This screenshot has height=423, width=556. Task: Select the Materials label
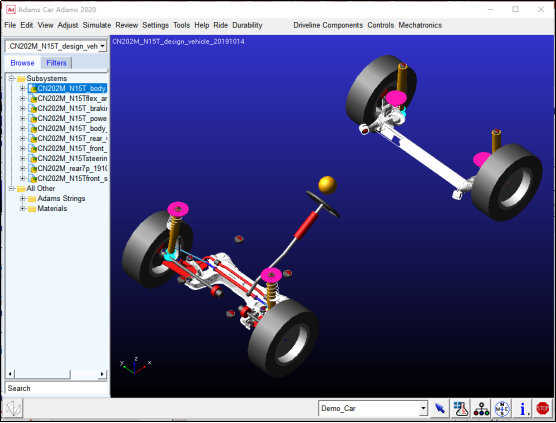[x=52, y=208]
